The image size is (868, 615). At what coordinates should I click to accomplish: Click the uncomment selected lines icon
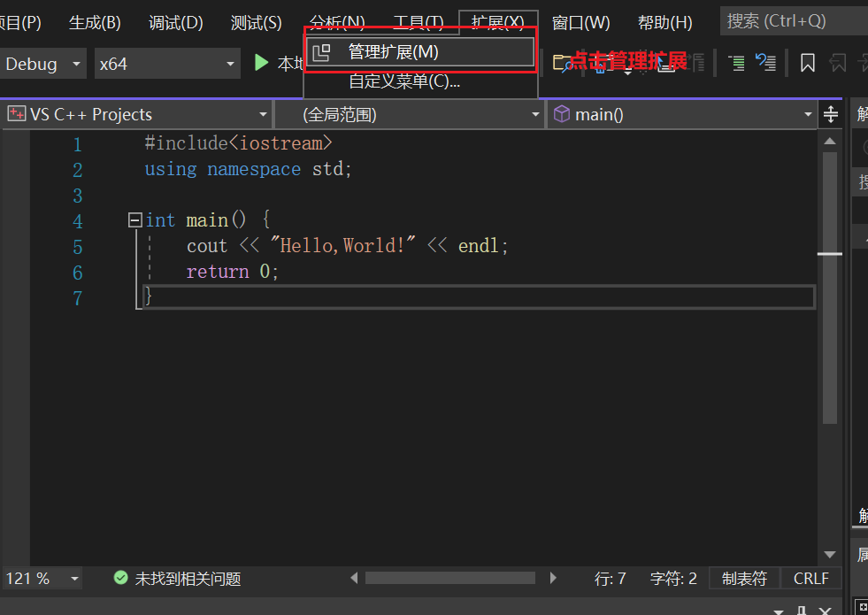click(765, 63)
